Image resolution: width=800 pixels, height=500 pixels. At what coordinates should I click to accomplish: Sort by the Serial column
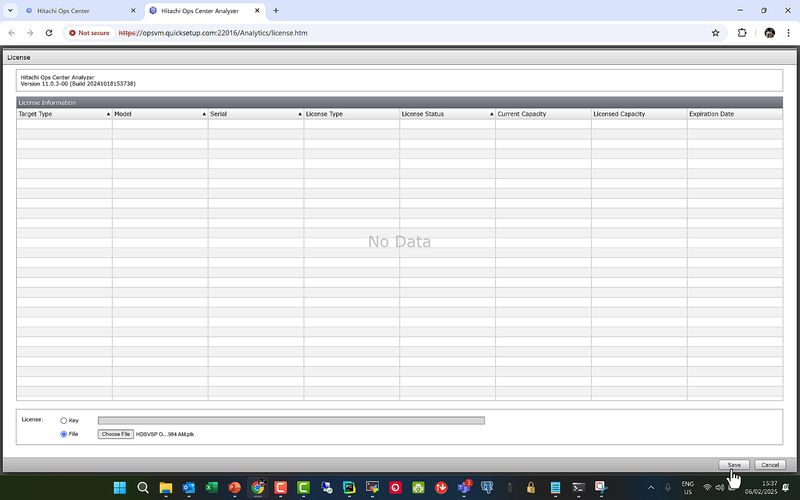256,114
